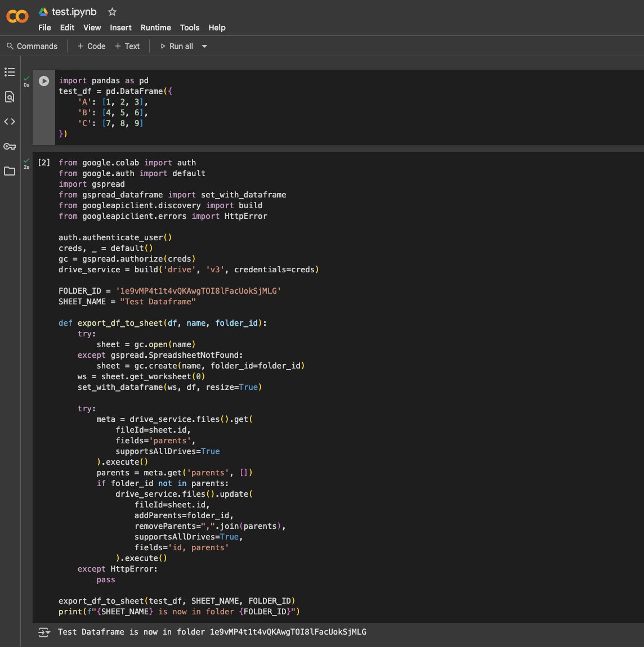The width and height of the screenshot is (644, 647).
Task: Click the green checkmark of first cell
Action: tap(26, 78)
